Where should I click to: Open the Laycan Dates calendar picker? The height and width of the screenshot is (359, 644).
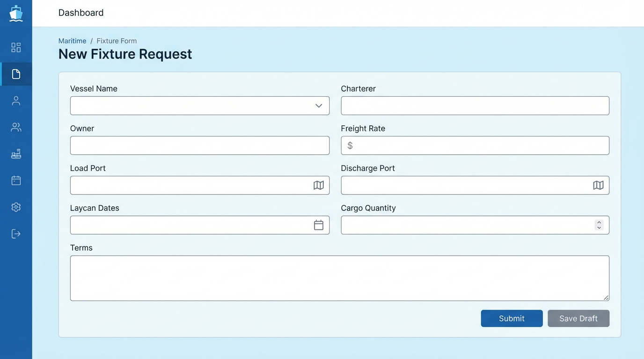coord(318,225)
